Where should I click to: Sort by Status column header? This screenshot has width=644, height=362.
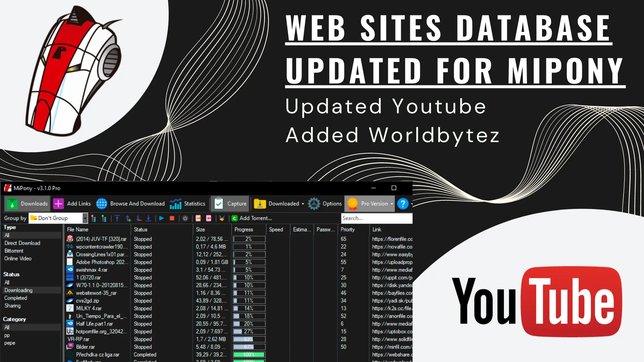162,230
